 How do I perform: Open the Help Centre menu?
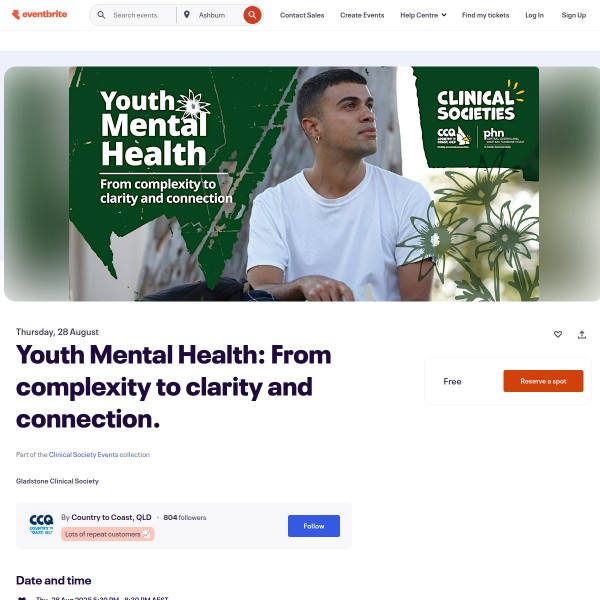(x=423, y=15)
